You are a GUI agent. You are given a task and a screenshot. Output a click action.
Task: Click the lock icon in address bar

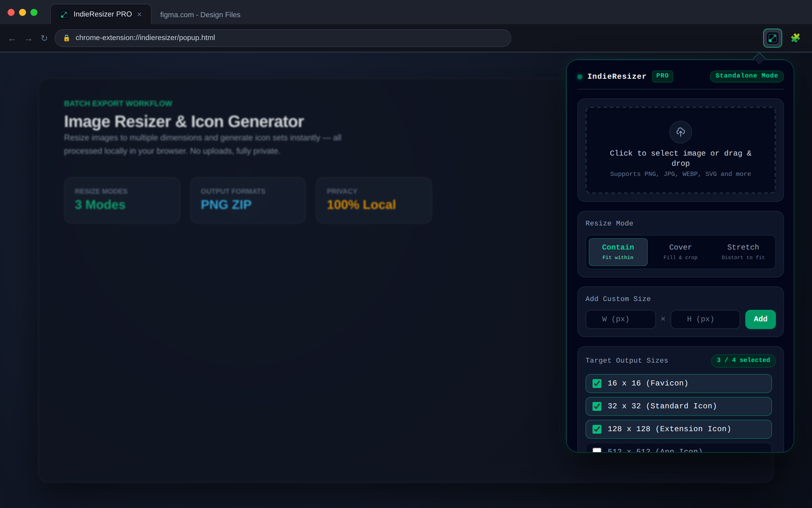[x=66, y=38]
